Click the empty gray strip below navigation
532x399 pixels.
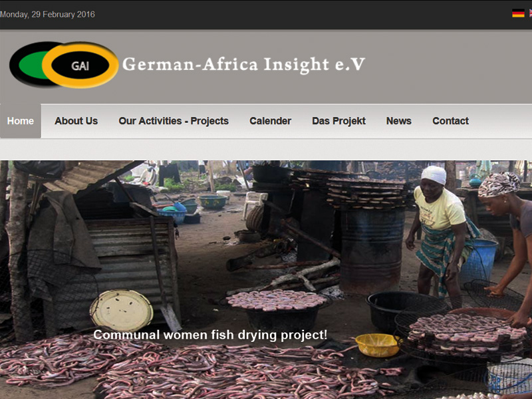pos(266,149)
